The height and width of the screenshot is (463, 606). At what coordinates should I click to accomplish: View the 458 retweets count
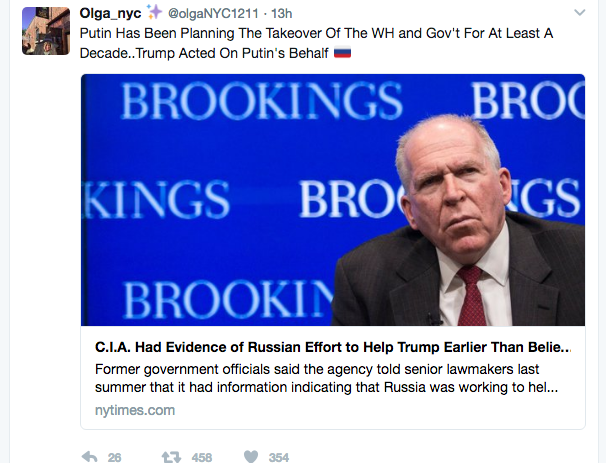pos(202,458)
